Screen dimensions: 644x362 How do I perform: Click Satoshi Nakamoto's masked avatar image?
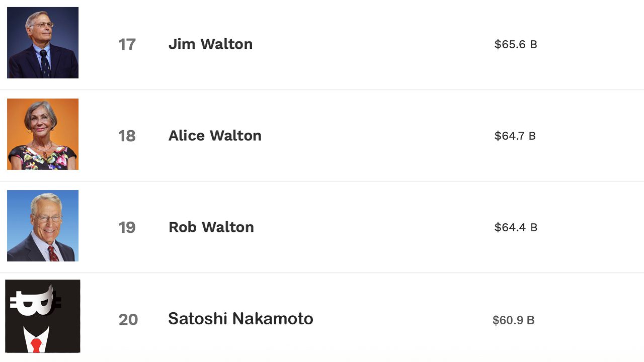tap(43, 317)
